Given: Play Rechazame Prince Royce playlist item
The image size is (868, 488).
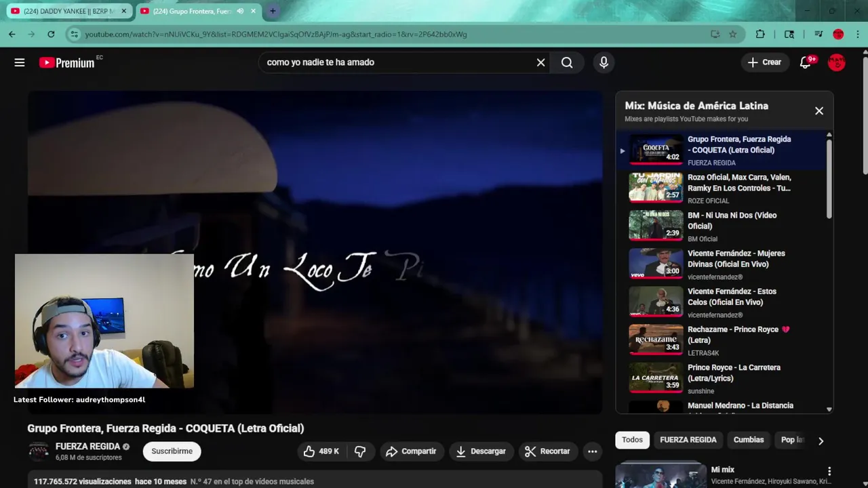Looking at the screenshot, I should pos(722,340).
